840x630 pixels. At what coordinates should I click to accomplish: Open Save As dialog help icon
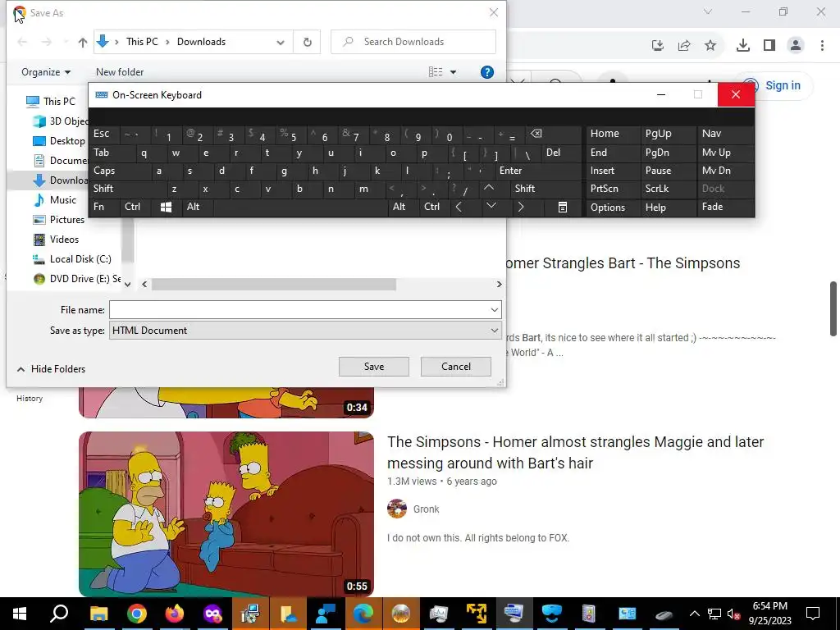pyautogui.click(x=487, y=72)
